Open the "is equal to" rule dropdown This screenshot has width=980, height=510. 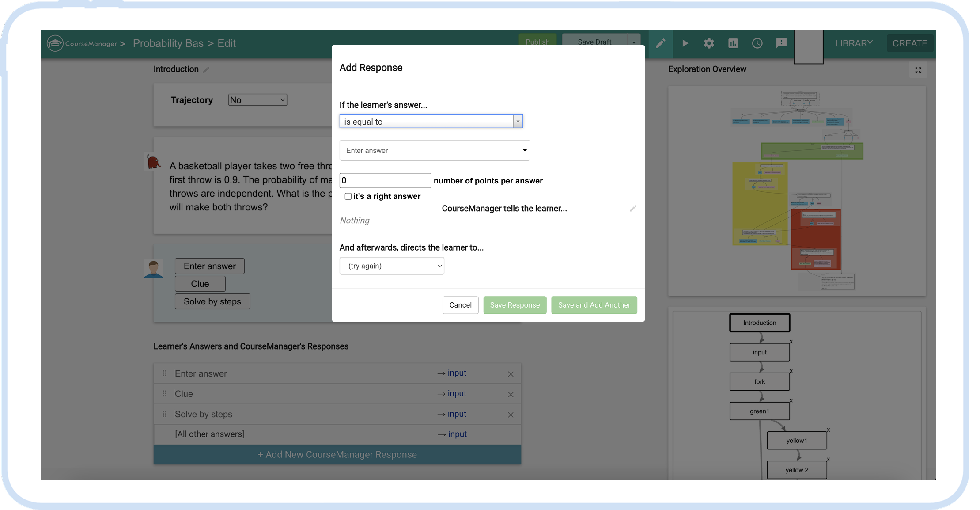coord(431,122)
